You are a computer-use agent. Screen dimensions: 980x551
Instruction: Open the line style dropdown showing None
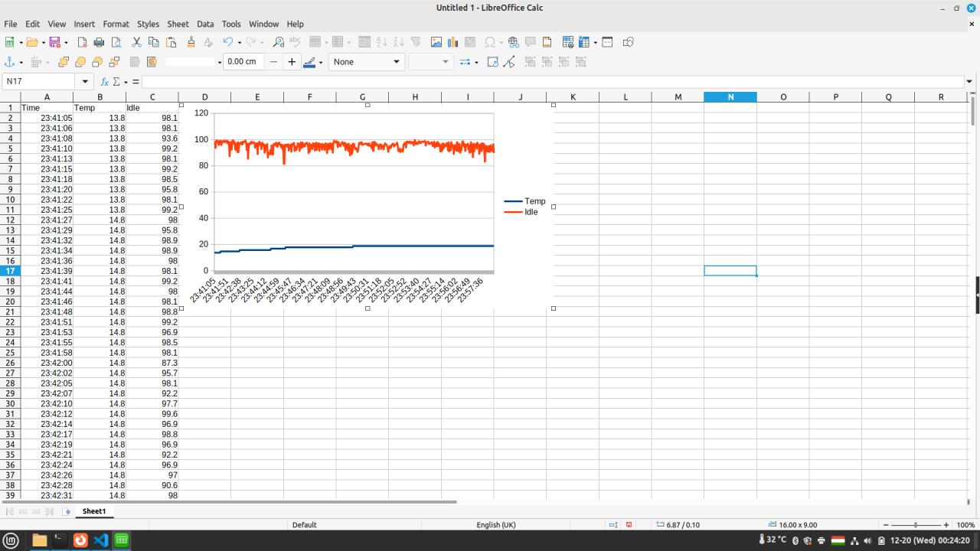367,62
